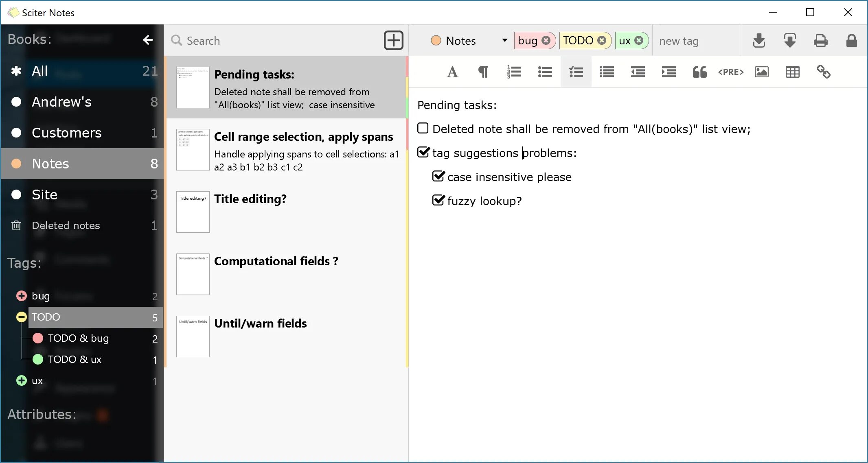Viewport: 868px width, 463px height.
Task: Print the note with the printer icon
Action: 820,40
